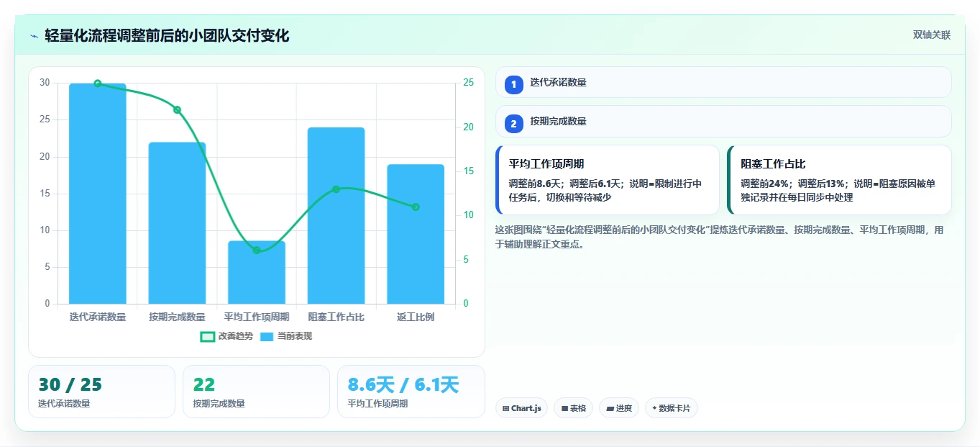This screenshot has width=980, height=447.
Task: Click the sparkle icon in 数据卡片 chip
Action: coord(654,408)
